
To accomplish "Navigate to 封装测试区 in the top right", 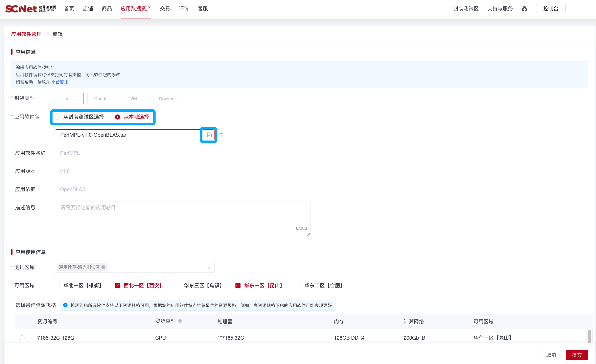I will (465, 8).
